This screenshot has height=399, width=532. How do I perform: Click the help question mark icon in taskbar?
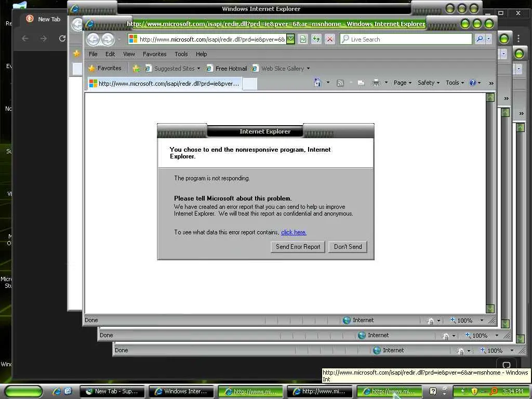coord(433,391)
